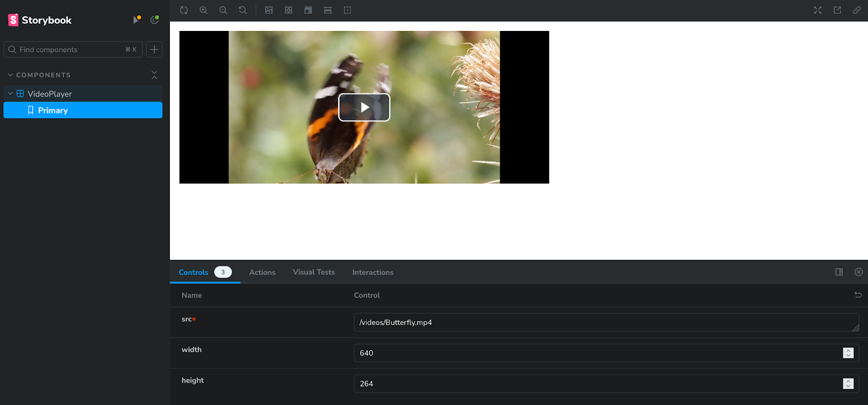This screenshot has width=868, height=405.
Task: Switch to the Controls tab
Action: point(205,272)
